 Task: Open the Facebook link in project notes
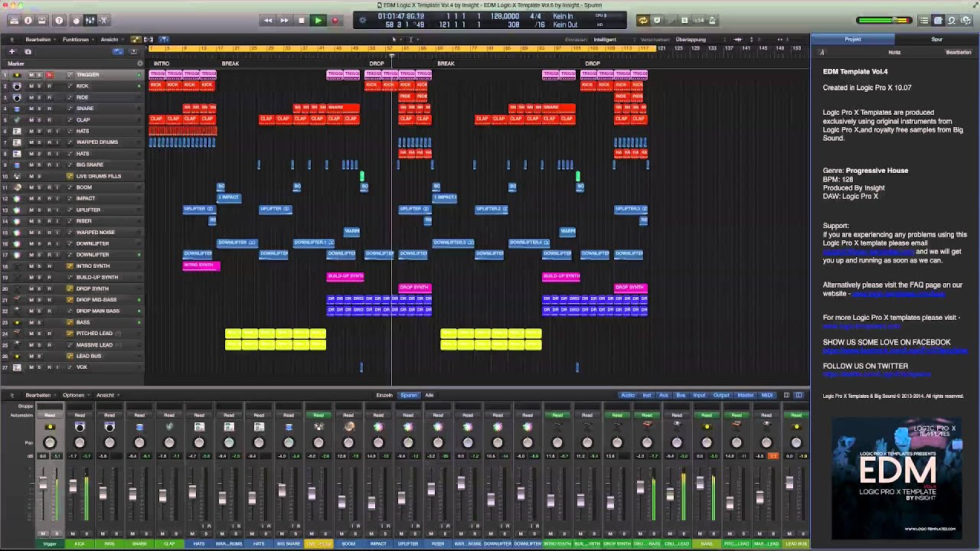click(x=895, y=351)
